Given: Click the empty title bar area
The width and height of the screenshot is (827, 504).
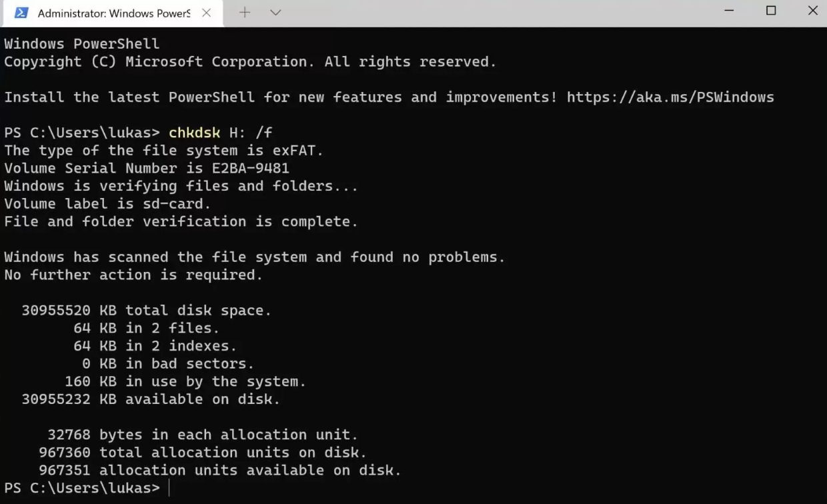Looking at the screenshot, I should tap(500, 13).
